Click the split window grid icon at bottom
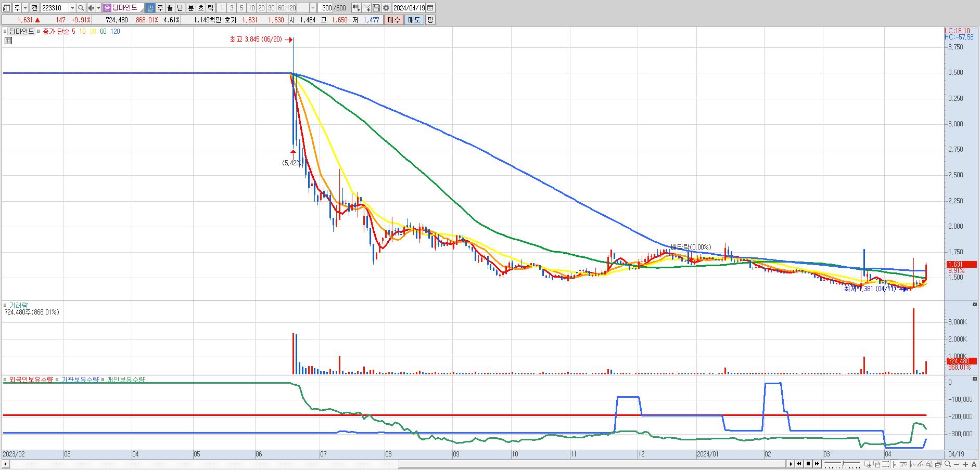Screen dimensions: 980x470 point(868,464)
